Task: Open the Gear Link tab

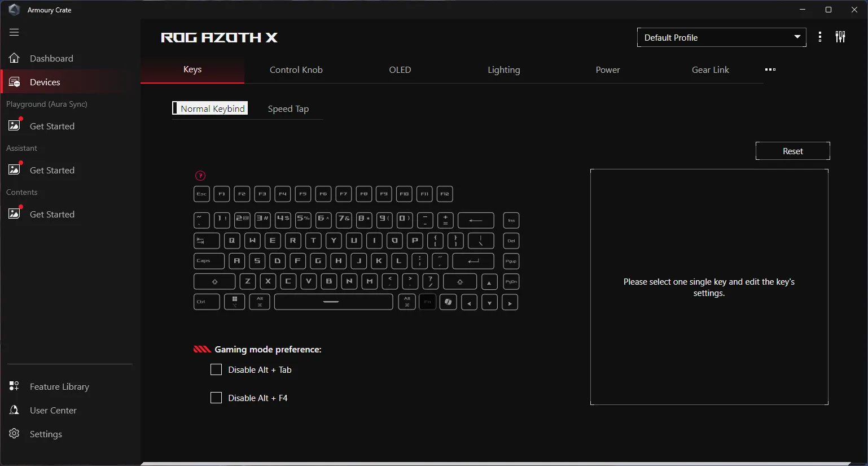Action: [x=711, y=69]
